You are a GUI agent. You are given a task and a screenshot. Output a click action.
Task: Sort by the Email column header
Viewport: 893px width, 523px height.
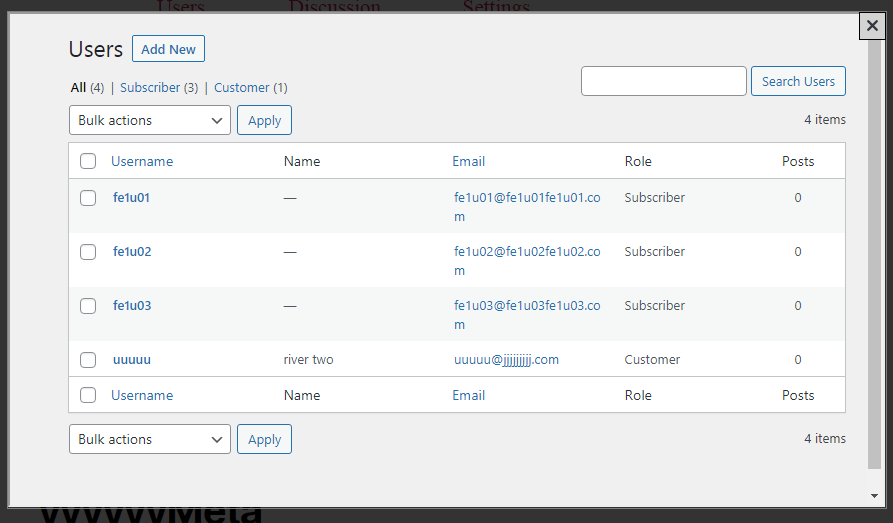pyautogui.click(x=468, y=161)
